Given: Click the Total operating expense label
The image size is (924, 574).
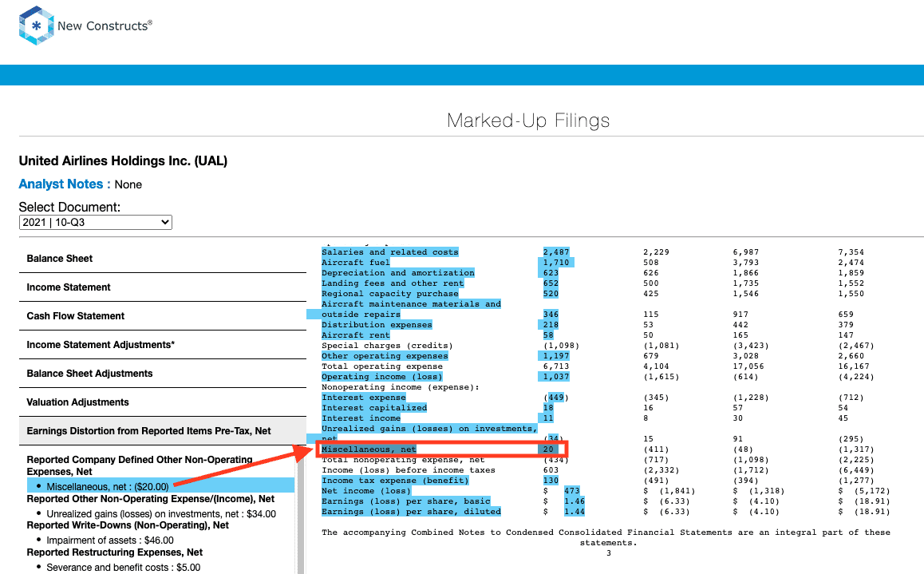Looking at the screenshot, I should pyautogui.click(x=382, y=366).
